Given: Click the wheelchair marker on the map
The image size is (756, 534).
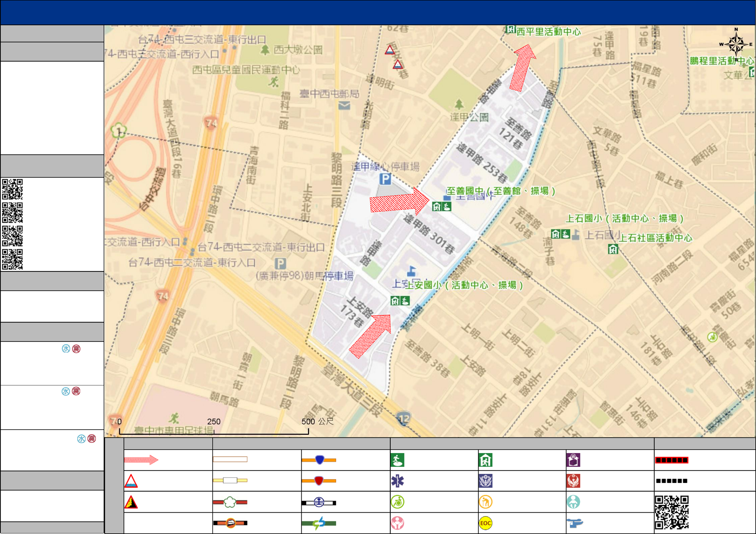Looking at the screenshot, I should coord(712,337).
